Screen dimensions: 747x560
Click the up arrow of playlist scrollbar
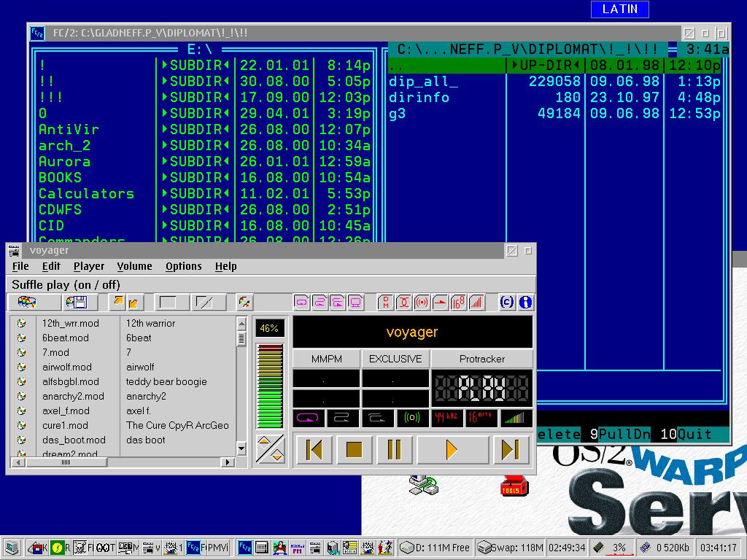pyautogui.click(x=241, y=324)
